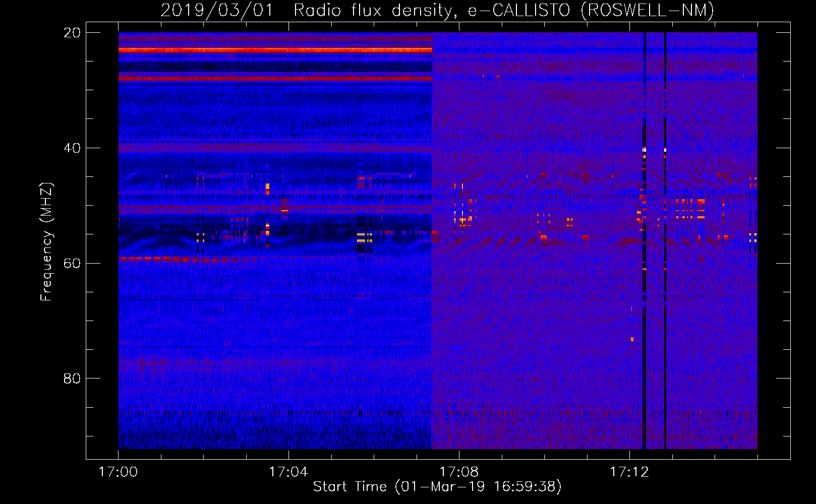This screenshot has height=504, width=816.
Task: Click the 'Start Time (01-Mar-19 16:59:38)' label
Action: click(x=437, y=487)
